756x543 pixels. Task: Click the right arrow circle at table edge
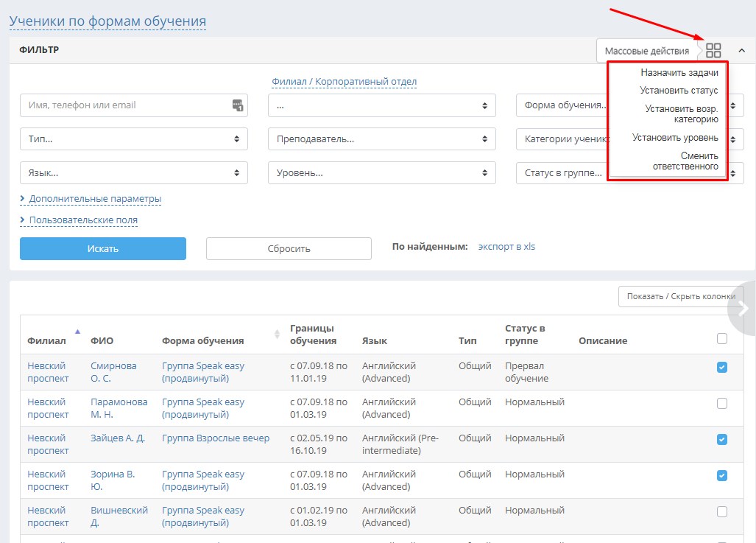tap(743, 309)
